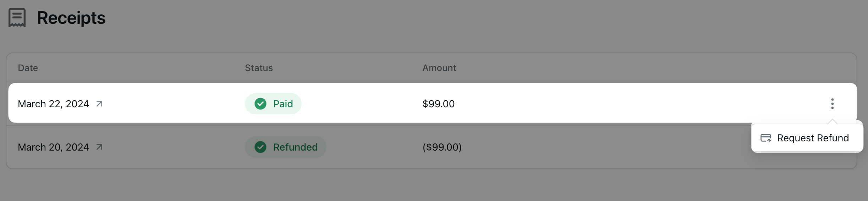This screenshot has height=201, width=868.
Task: Click the Receipts heading text
Action: 71,18
